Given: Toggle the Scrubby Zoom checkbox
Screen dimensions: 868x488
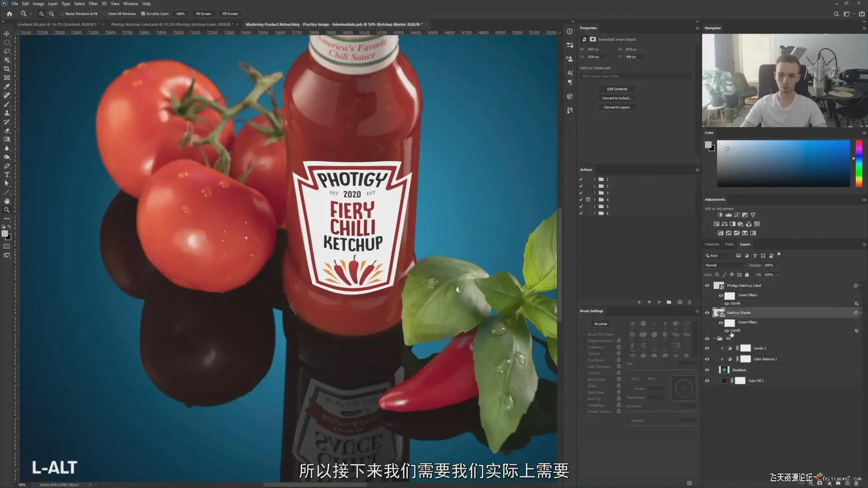Looking at the screenshot, I should tap(143, 14).
